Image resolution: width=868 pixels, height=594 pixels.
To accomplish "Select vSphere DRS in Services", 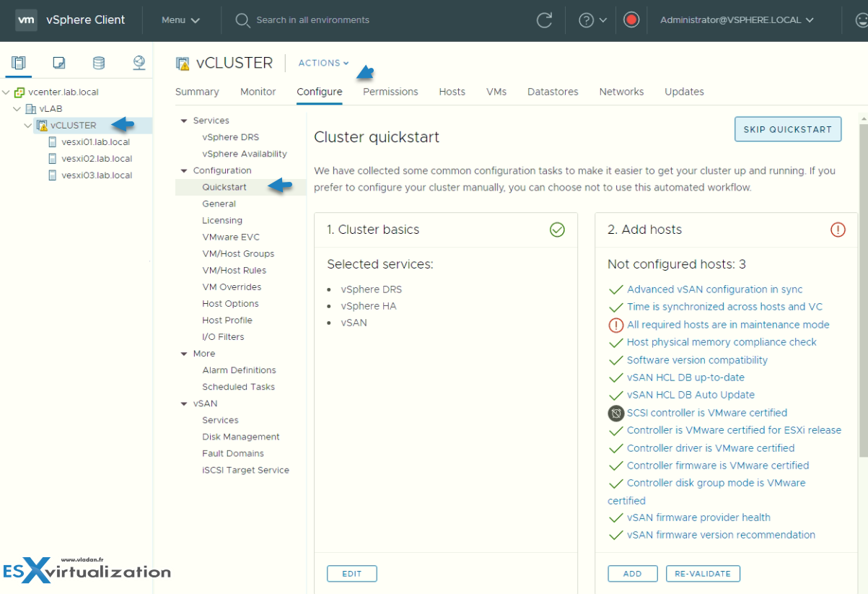I will point(230,137).
